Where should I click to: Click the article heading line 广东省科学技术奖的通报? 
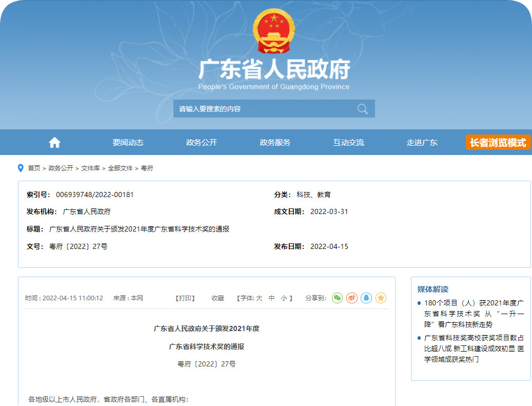pos(207,346)
